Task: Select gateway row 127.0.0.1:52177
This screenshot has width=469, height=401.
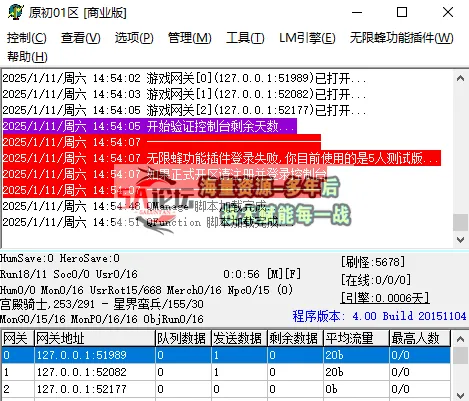Action: pos(226,389)
